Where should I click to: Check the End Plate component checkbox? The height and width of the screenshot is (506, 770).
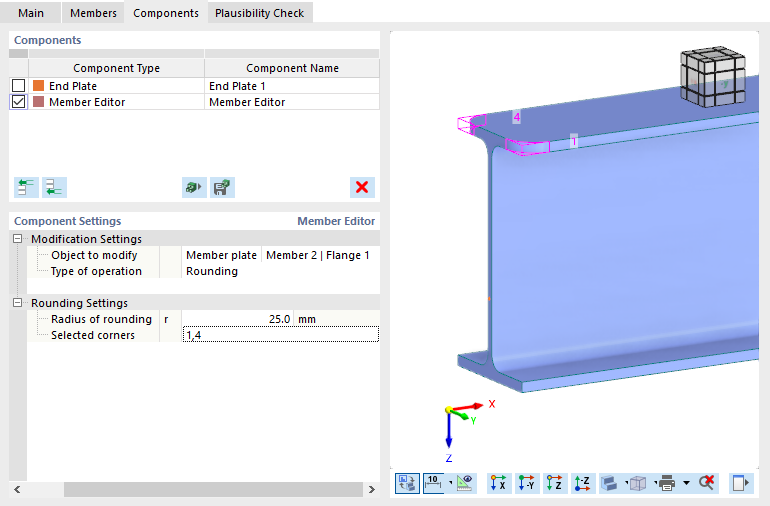18,85
